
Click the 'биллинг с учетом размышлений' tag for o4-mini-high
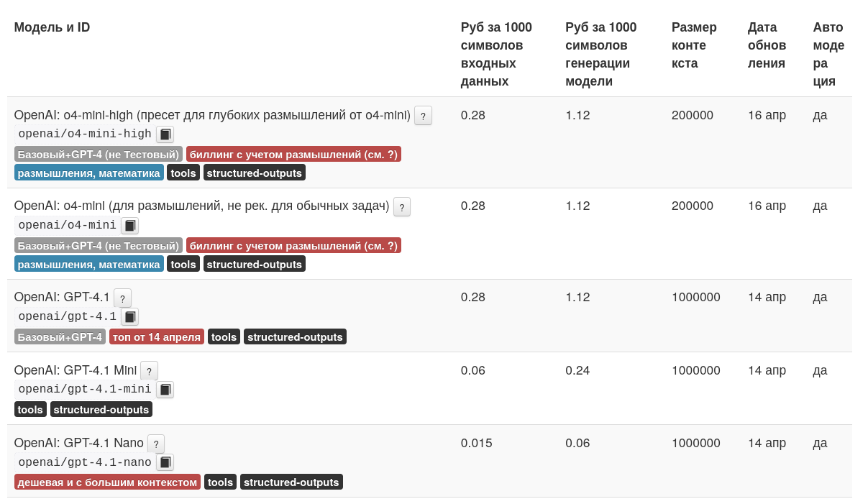pos(293,155)
